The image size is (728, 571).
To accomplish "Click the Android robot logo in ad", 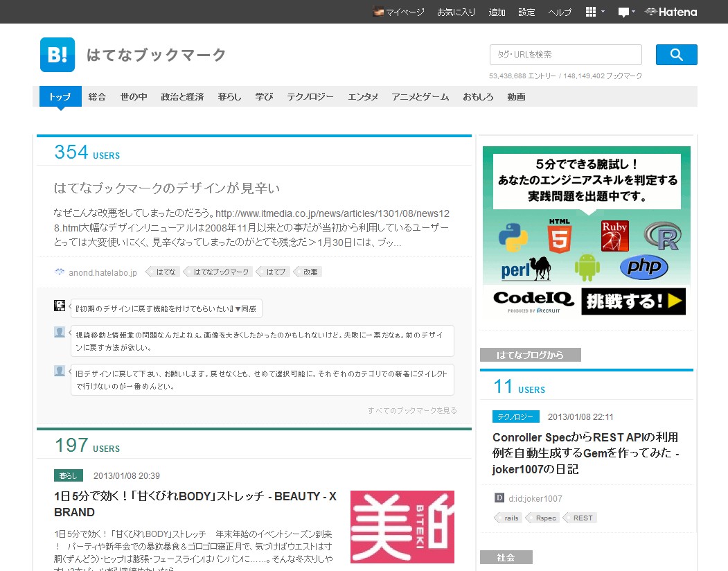I will (587, 267).
